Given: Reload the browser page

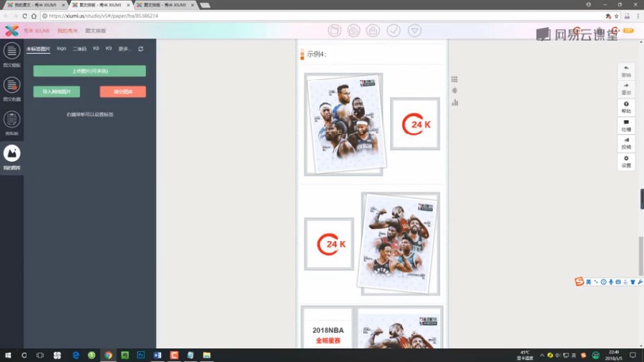Looking at the screenshot, I should 24,16.
